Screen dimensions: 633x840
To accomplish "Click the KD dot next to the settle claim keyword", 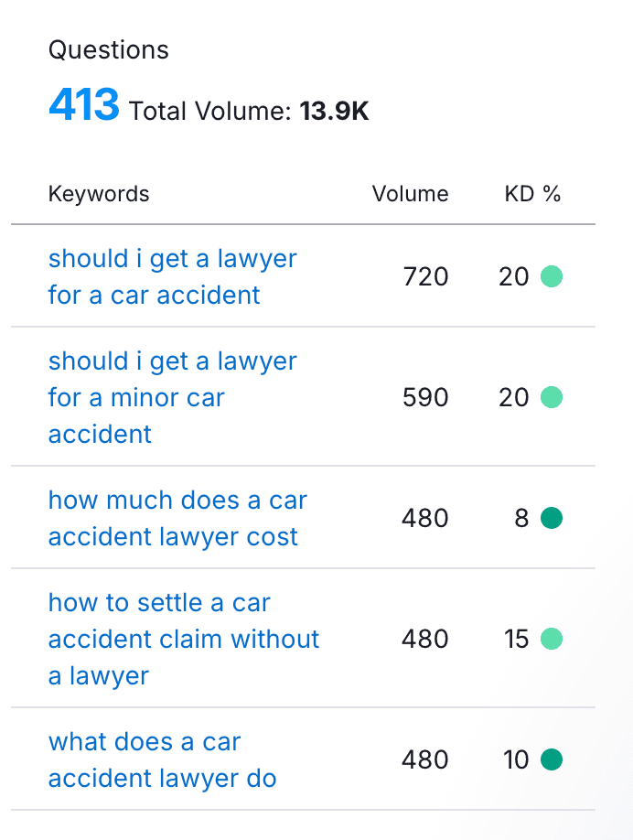I will point(552,639).
